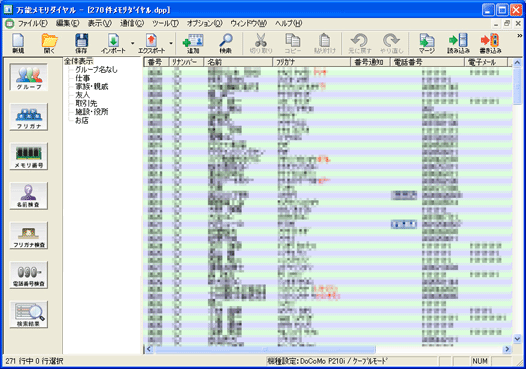Screen dimensions: 526x369
Task: Open the ツール(T) menu
Action: [x=165, y=23]
